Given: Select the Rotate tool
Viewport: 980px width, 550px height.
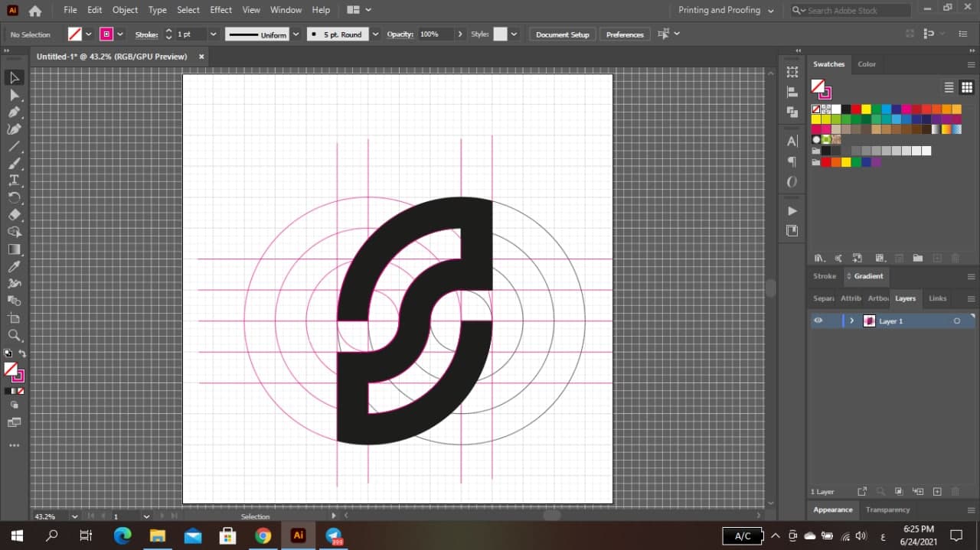Looking at the screenshot, I should [14, 197].
